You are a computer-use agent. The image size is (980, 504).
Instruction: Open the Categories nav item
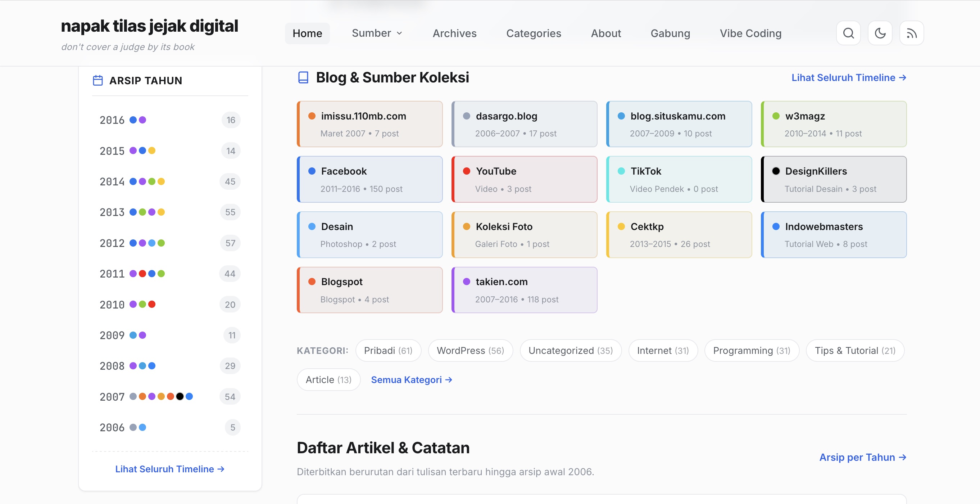(x=534, y=33)
